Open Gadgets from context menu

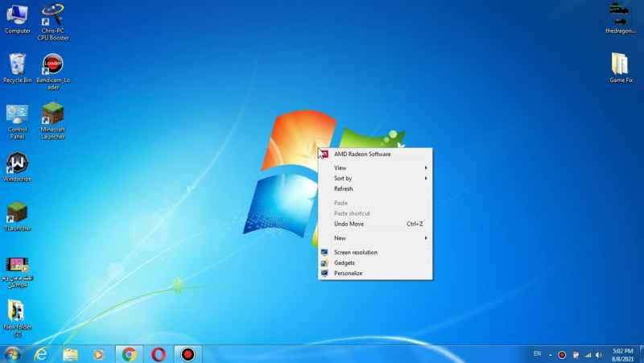(x=375, y=263)
